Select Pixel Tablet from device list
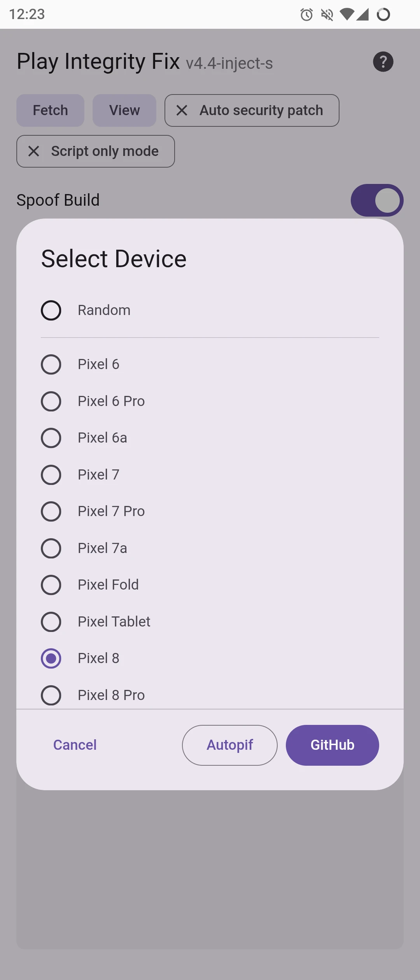This screenshot has width=420, height=980. pos(51,622)
